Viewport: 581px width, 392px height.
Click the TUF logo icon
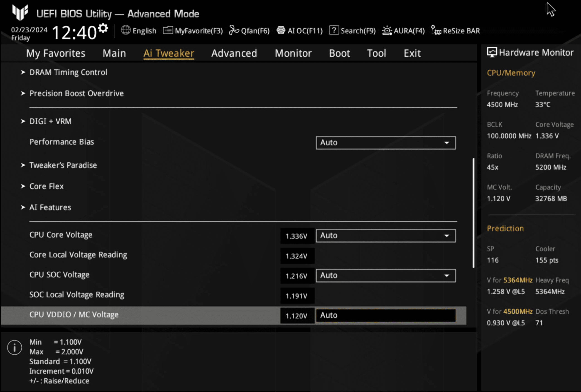coord(20,12)
